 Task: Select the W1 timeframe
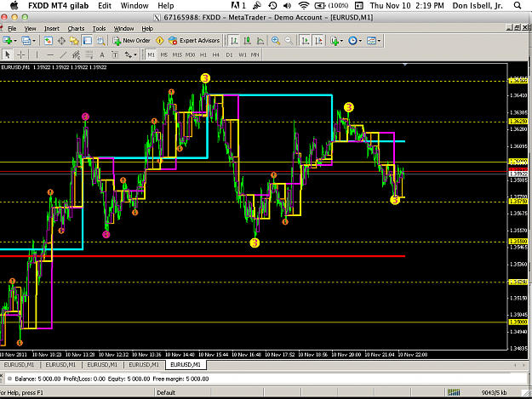coord(243,54)
